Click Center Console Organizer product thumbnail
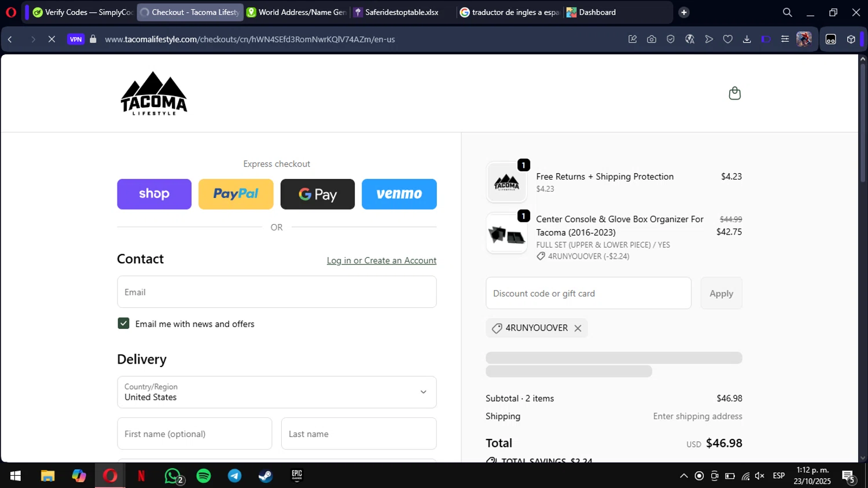Image resolution: width=868 pixels, height=488 pixels. (506, 233)
